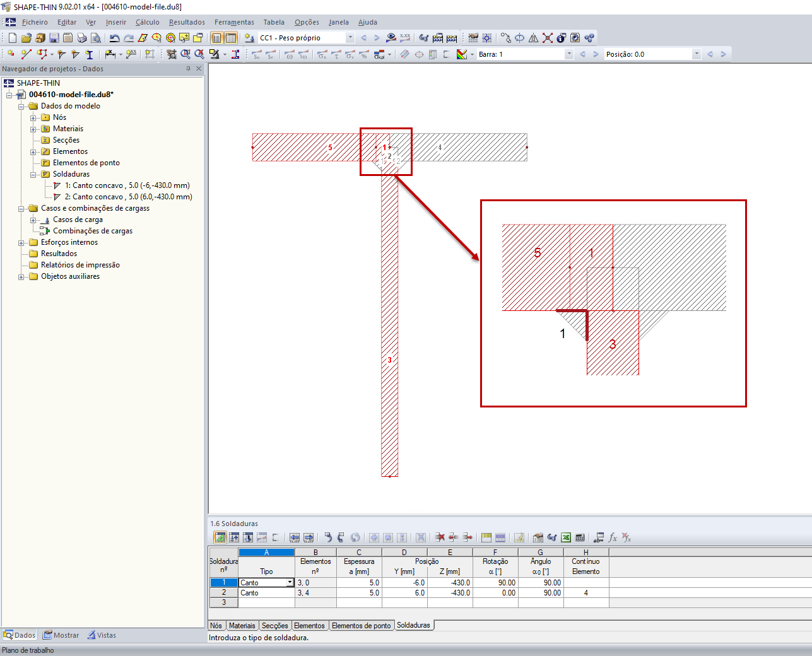
Task: Click the I-section insert icon
Action: click(x=89, y=54)
